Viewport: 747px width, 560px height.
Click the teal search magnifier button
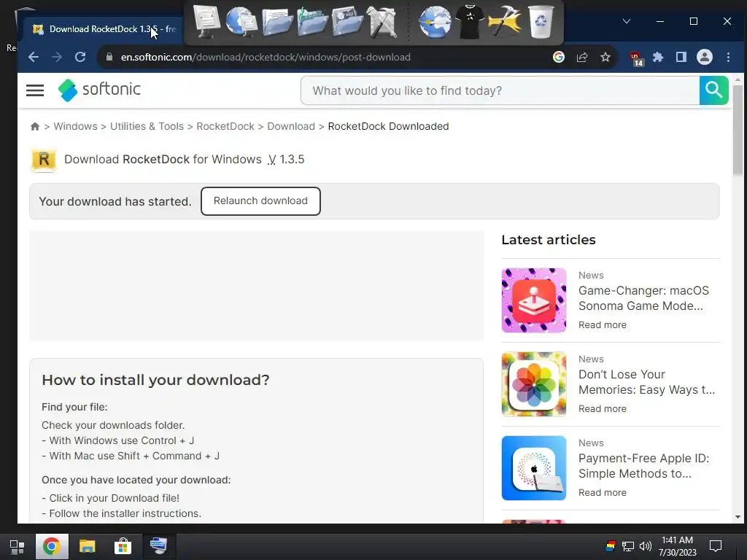pos(713,90)
